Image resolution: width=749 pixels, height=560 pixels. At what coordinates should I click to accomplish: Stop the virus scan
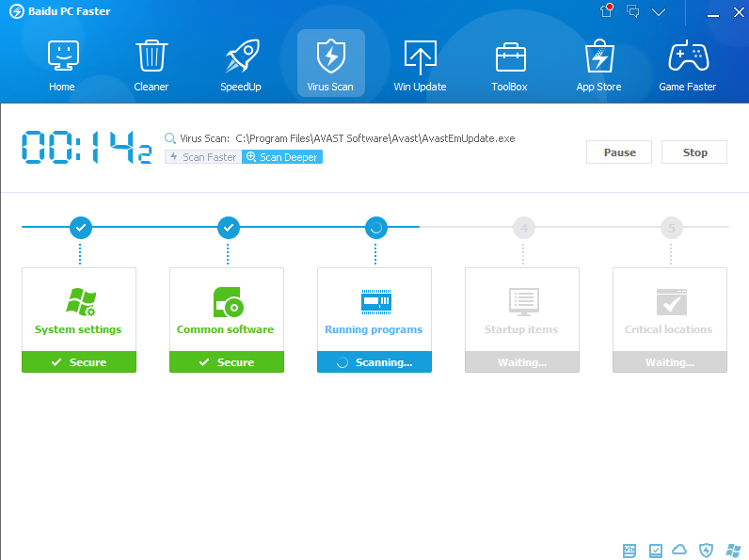[694, 152]
